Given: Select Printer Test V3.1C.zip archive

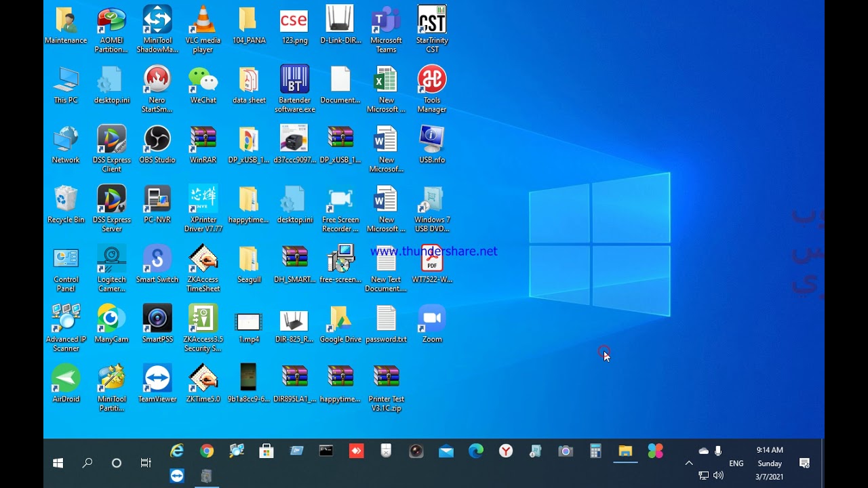Looking at the screenshot, I should (386, 388).
